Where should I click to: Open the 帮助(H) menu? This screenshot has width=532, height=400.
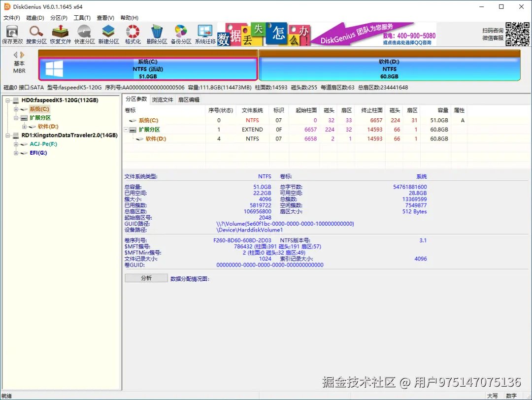click(129, 18)
